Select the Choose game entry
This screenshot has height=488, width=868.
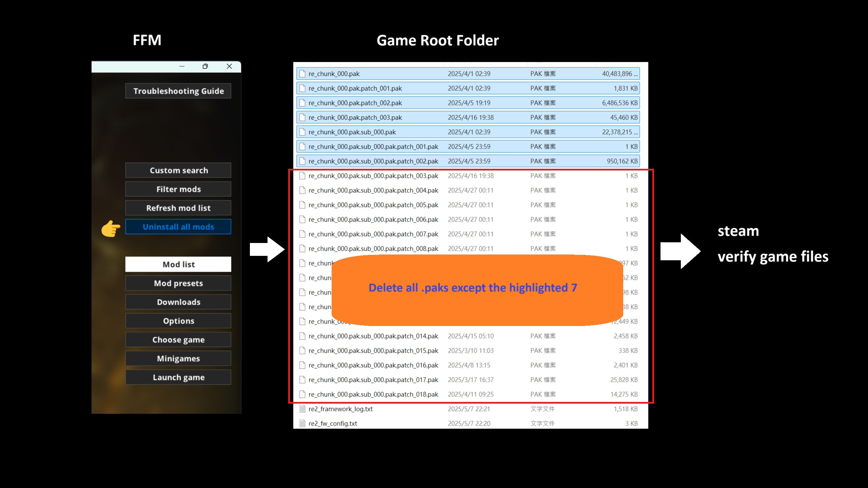pos(178,340)
